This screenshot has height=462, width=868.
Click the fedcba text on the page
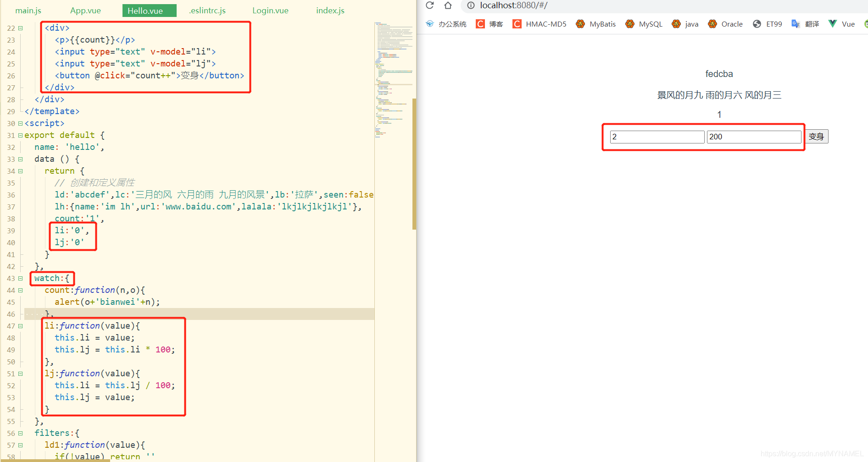pos(719,74)
